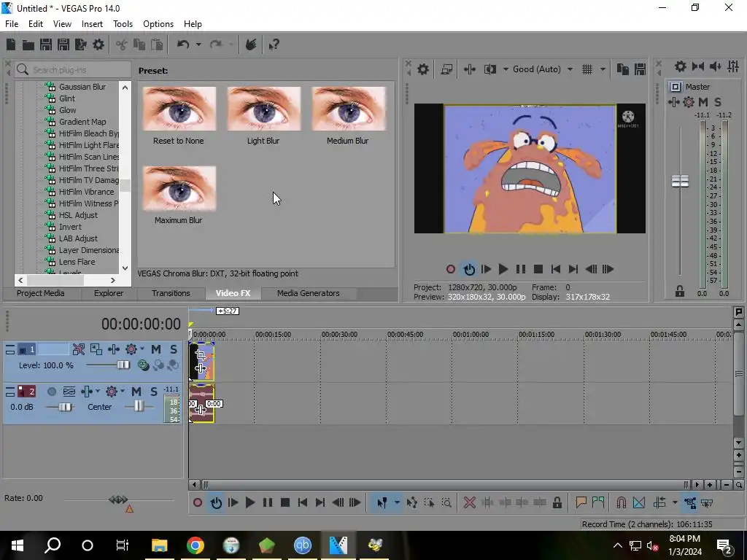Open a project using folder icon
The image size is (747, 560).
(28, 44)
